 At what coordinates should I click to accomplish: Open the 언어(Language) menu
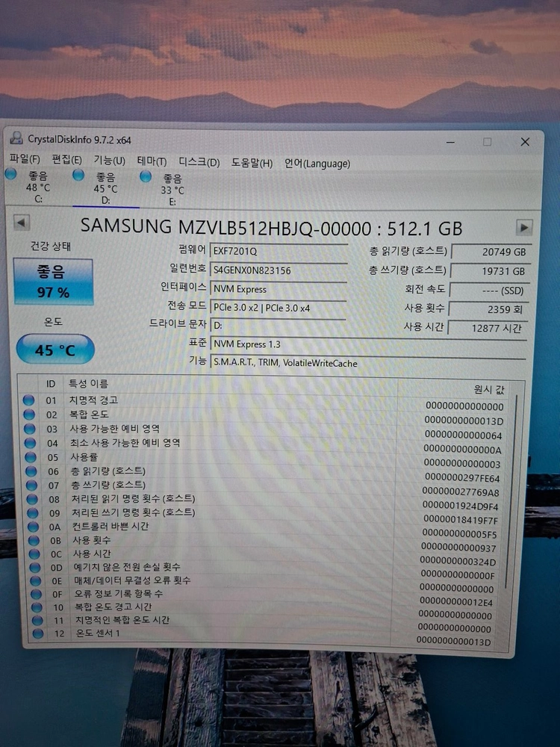(317, 164)
